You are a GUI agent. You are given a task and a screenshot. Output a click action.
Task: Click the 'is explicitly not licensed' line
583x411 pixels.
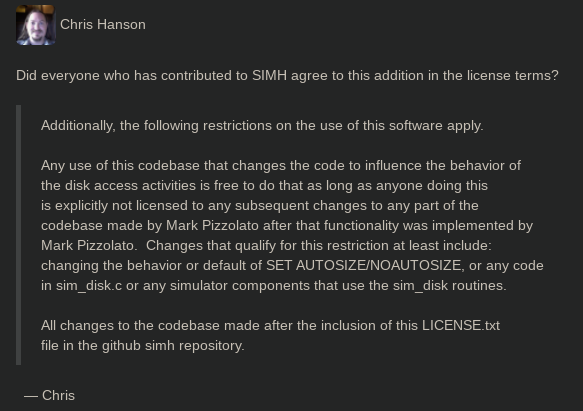click(x=260, y=206)
